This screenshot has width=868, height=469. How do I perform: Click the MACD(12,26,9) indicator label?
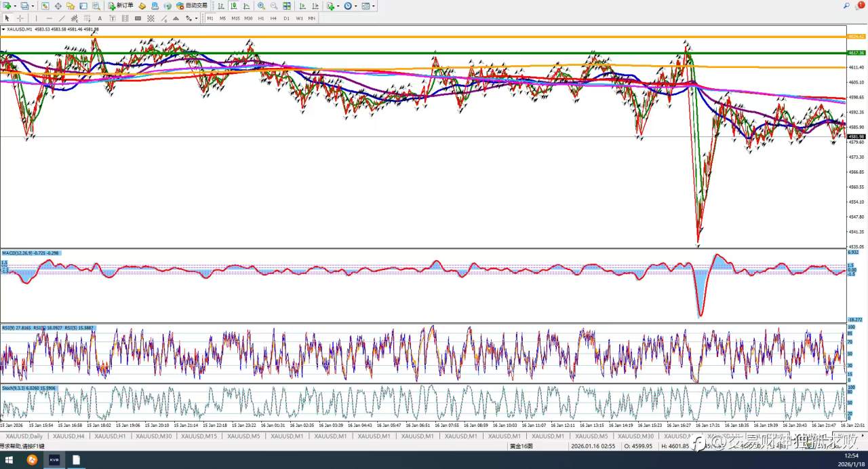pyautogui.click(x=30, y=252)
